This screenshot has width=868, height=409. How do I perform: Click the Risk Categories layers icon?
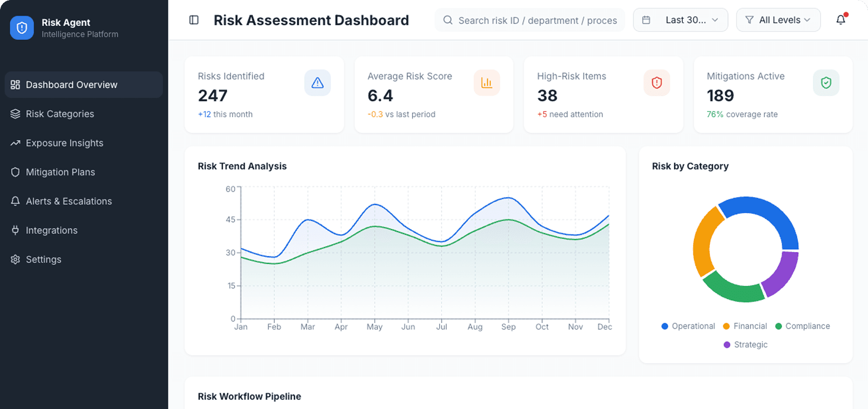pyautogui.click(x=15, y=114)
